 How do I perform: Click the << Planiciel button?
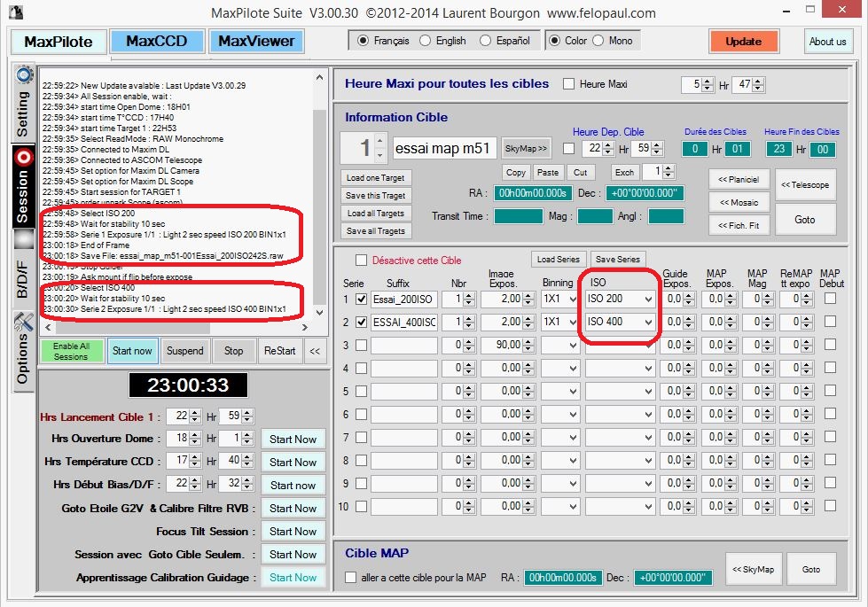click(x=739, y=179)
